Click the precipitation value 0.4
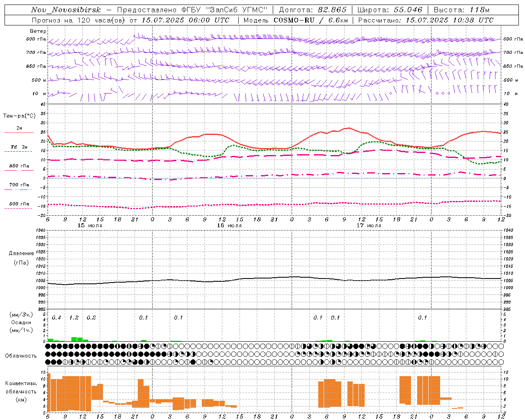This screenshot has height=420, width=525. 57,318
